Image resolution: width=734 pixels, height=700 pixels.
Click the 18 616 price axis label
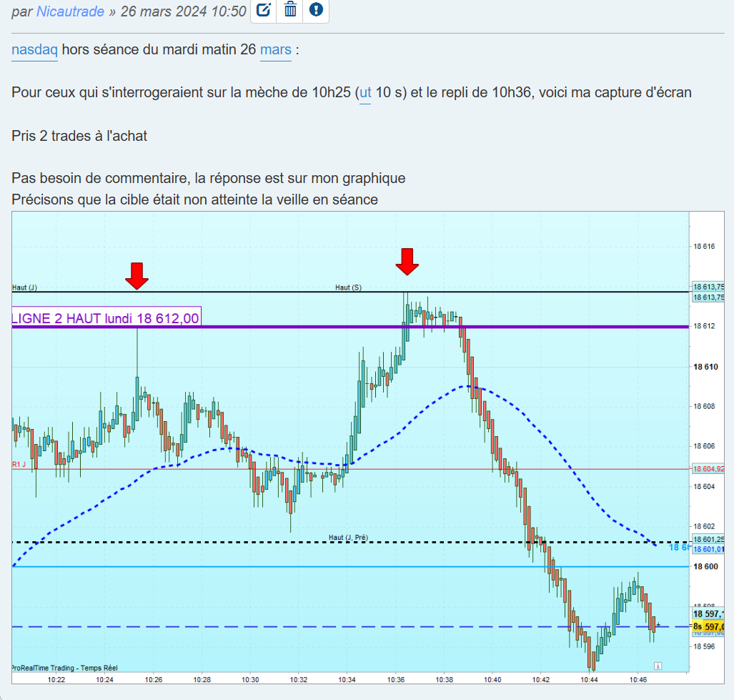(704, 246)
